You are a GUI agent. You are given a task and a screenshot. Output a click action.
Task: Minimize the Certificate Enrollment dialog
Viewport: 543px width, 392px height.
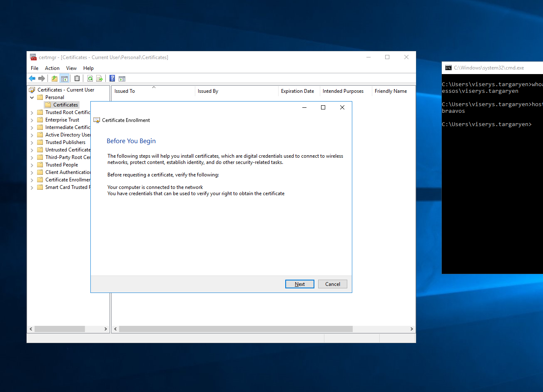[x=304, y=107]
